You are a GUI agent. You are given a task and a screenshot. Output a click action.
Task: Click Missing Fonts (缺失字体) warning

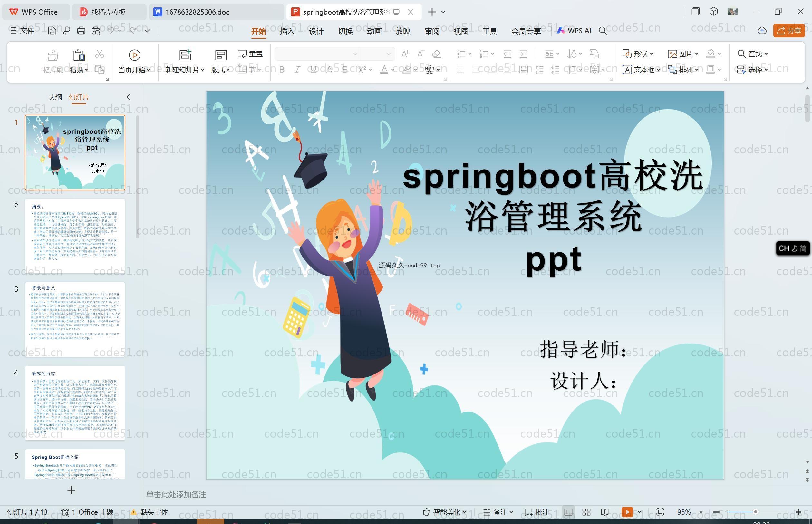click(x=149, y=512)
